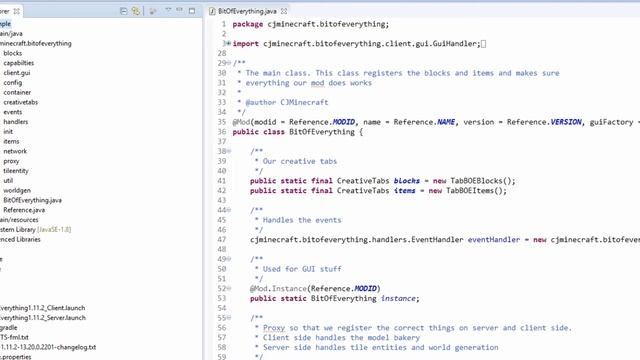640x360 pixels.
Task: Click Reference.VERSION on line 35
Action: pos(544,122)
